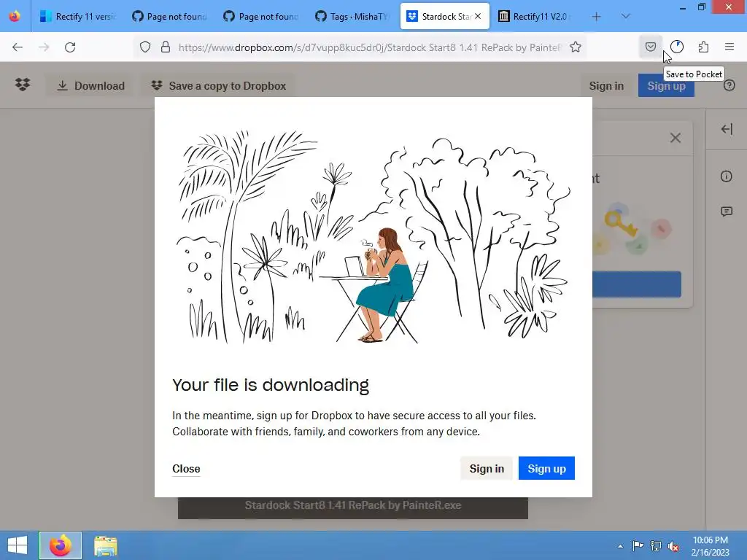Go back with the browser back arrow

pos(18,47)
